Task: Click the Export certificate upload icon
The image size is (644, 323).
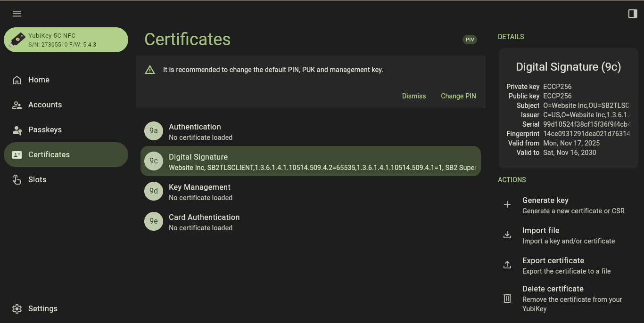Action: [x=507, y=265]
